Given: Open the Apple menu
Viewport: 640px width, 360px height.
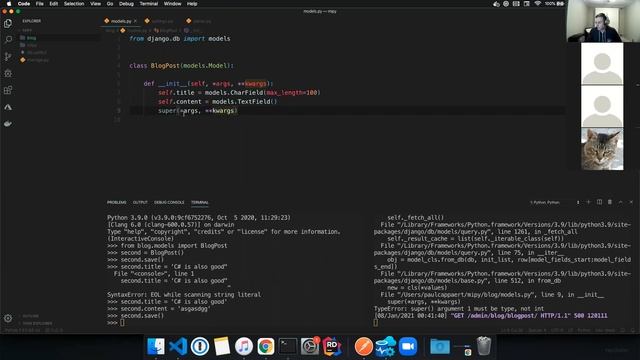Looking at the screenshot, I should coord(9,4).
